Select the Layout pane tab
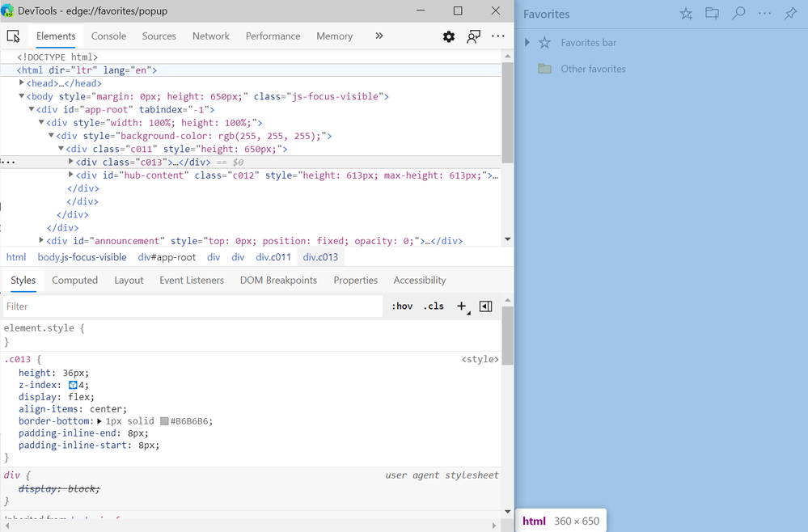 coord(129,281)
